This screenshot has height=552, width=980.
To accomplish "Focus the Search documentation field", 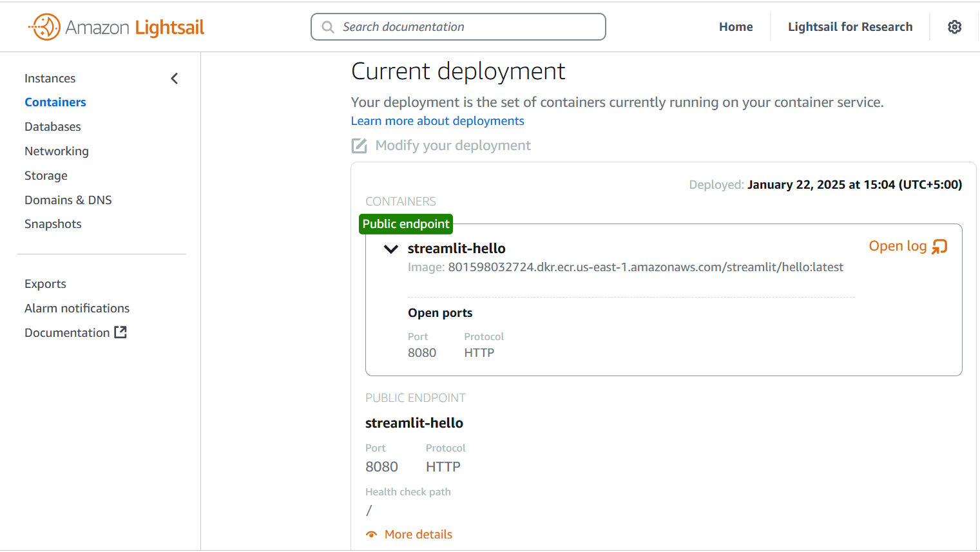I will pyautogui.click(x=458, y=27).
